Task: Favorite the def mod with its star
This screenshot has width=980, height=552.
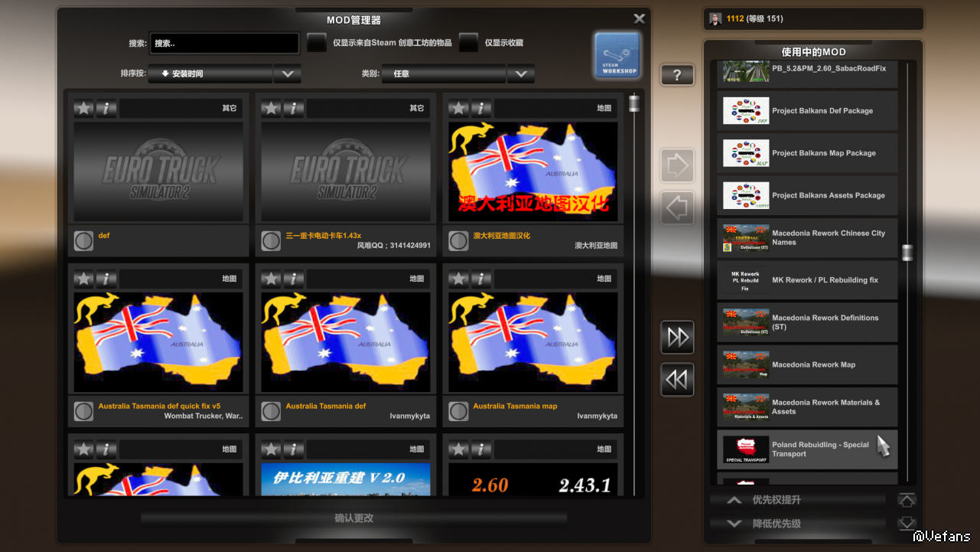Action: (x=83, y=108)
